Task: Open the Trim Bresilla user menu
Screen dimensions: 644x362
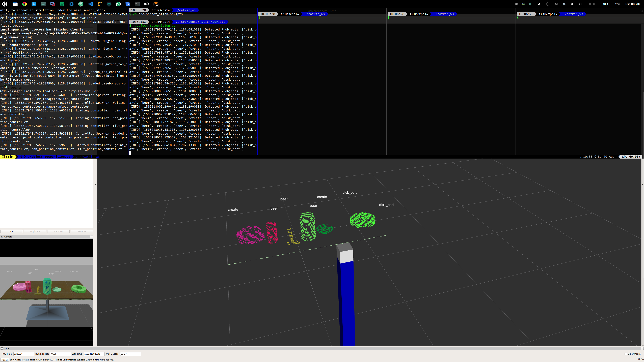Action: pos(633,4)
